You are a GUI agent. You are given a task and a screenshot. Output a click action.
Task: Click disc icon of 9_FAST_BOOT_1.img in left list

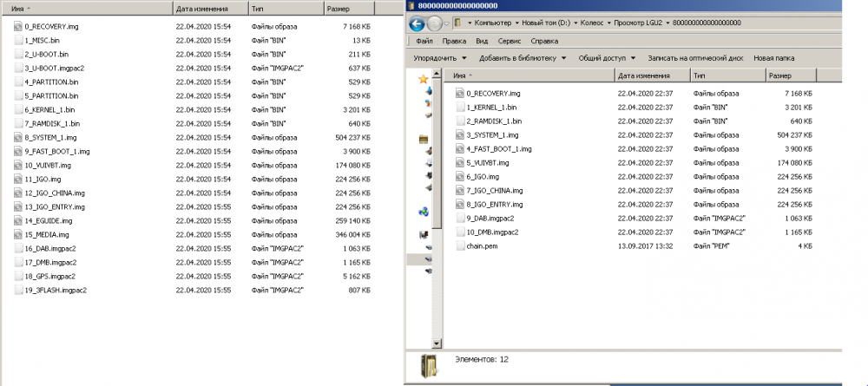coord(18,152)
